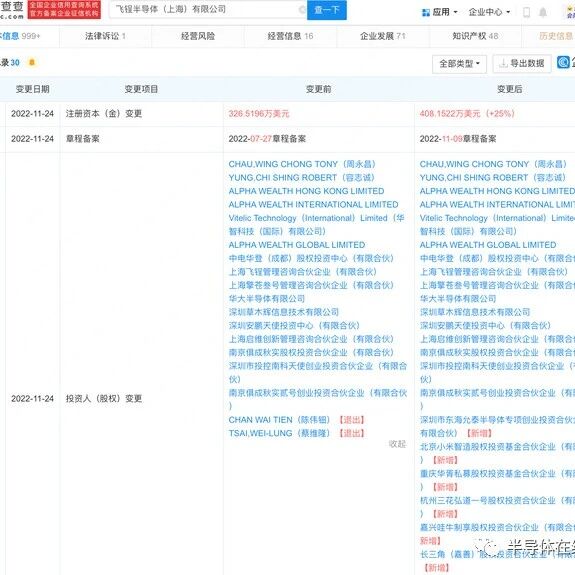The image size is (575, 575).
Task: Click the 变更项目 column header
Action: 141,89
